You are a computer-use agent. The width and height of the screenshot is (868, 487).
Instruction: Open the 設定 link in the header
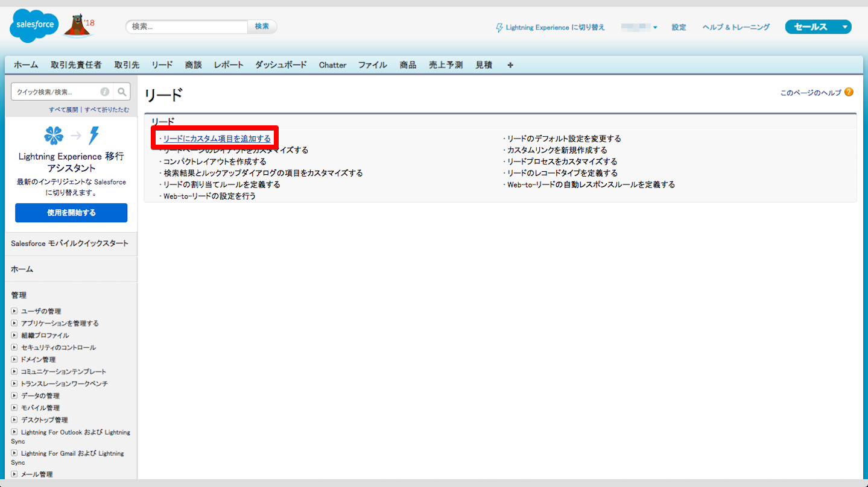pos(679,28)
